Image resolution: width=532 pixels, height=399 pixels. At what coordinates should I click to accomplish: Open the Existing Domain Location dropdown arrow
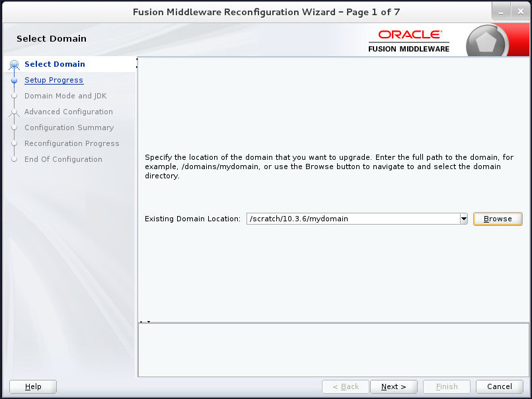tap(464, 219)
